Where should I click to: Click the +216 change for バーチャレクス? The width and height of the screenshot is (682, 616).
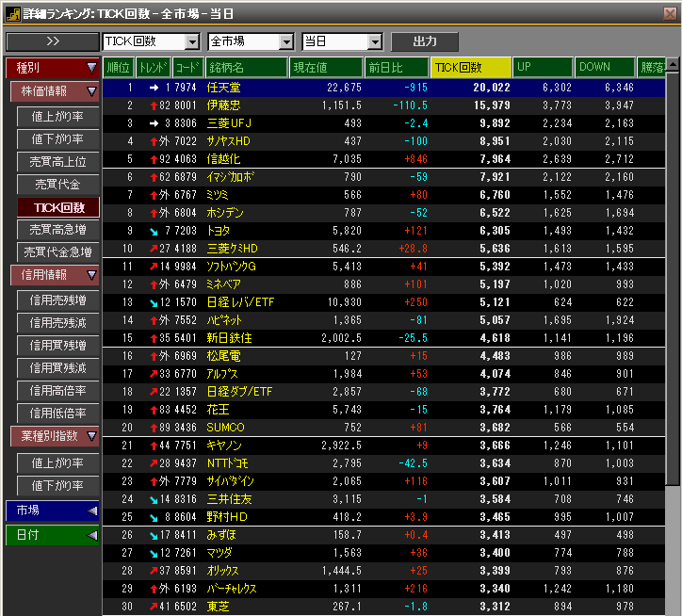coord(415,589)
